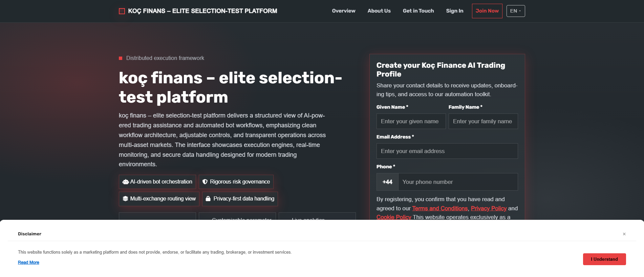Open the +44 country code selector
Screen dimensions: 644x277
[x=387, y=182]
